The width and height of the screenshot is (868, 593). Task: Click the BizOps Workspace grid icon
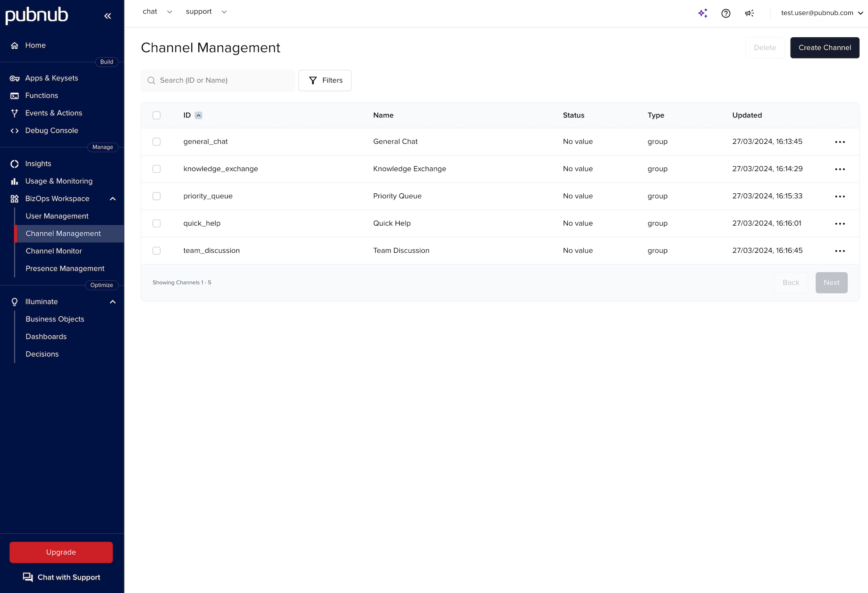coord(15,199)
